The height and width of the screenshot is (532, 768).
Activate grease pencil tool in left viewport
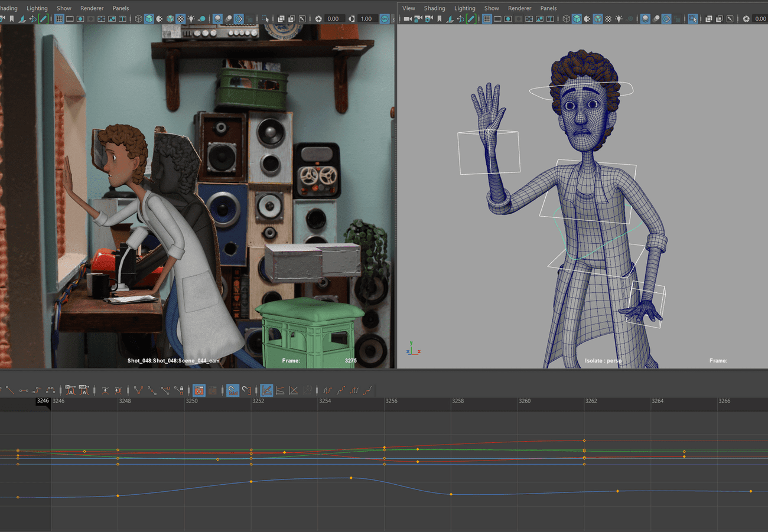tap(43, 19)
